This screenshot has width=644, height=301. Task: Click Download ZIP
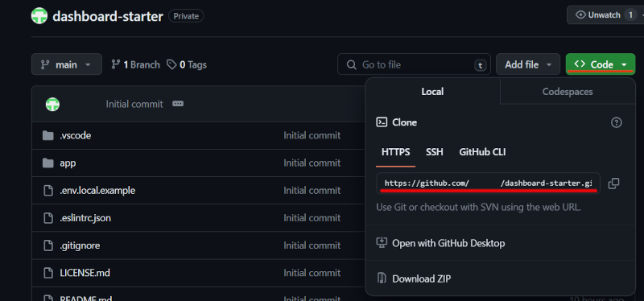(421, 278)
